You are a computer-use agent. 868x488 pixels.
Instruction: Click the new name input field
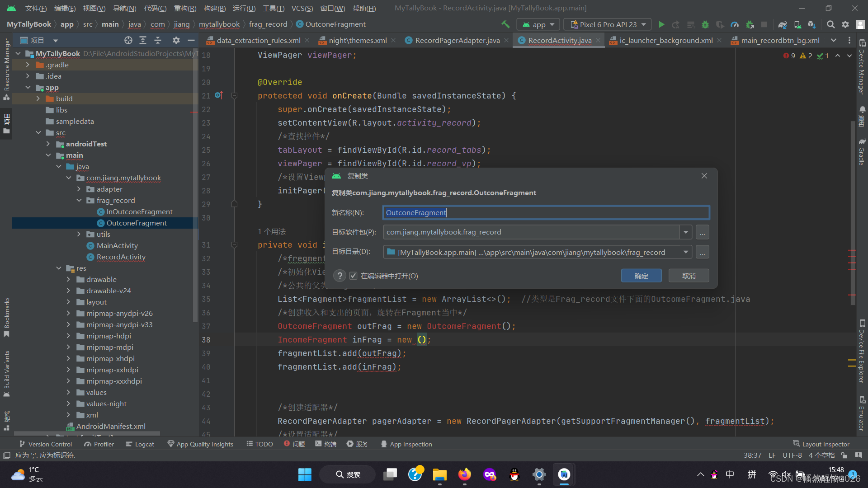click(546, 212)
